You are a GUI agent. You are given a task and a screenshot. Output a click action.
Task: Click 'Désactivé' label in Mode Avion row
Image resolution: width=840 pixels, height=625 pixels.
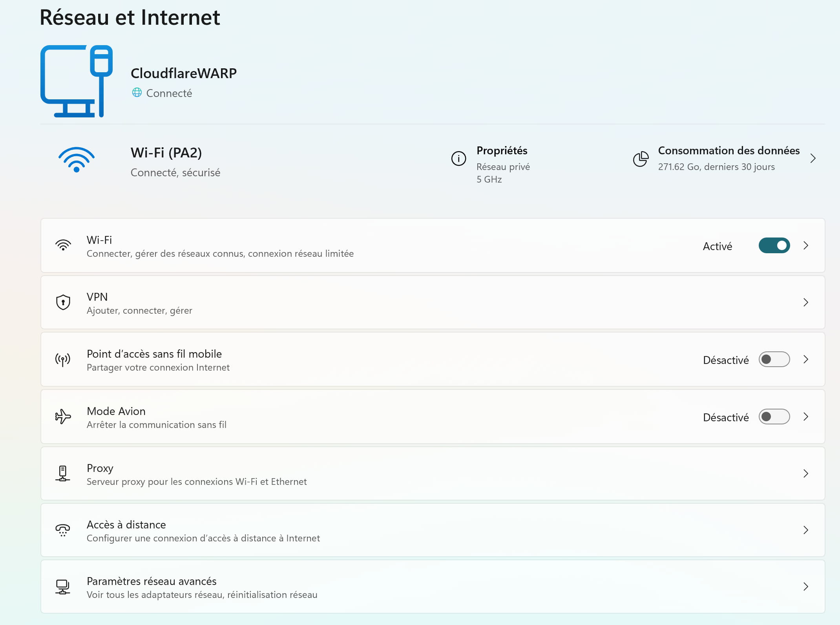(x=726, y=417)
